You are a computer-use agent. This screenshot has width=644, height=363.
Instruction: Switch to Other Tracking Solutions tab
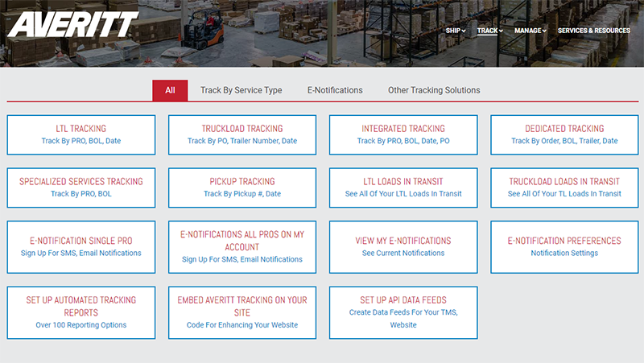(x=434, y=90)
